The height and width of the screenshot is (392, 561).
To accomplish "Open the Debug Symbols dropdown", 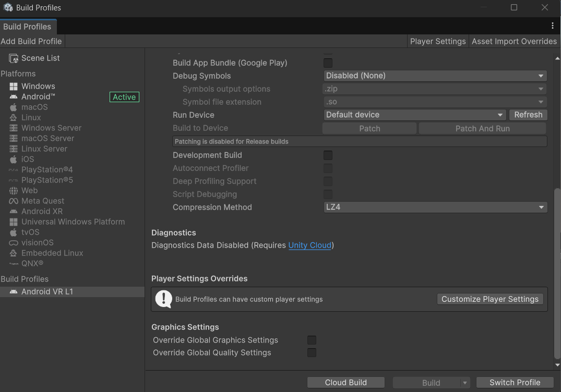I will click(435, 76).
